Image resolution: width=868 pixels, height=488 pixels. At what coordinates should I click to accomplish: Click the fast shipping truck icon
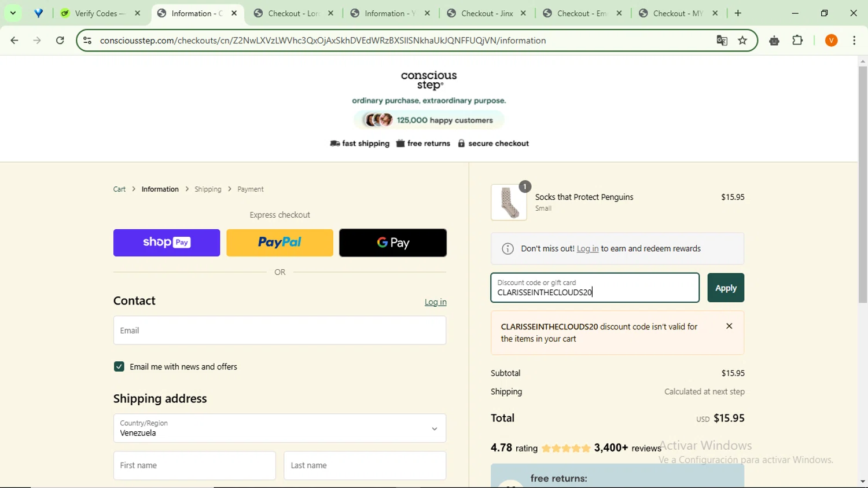pos(334,144)
